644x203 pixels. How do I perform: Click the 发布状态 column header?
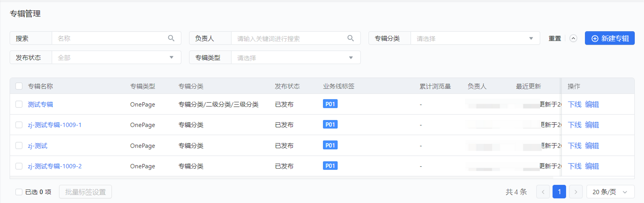click(x=287, y=86)
